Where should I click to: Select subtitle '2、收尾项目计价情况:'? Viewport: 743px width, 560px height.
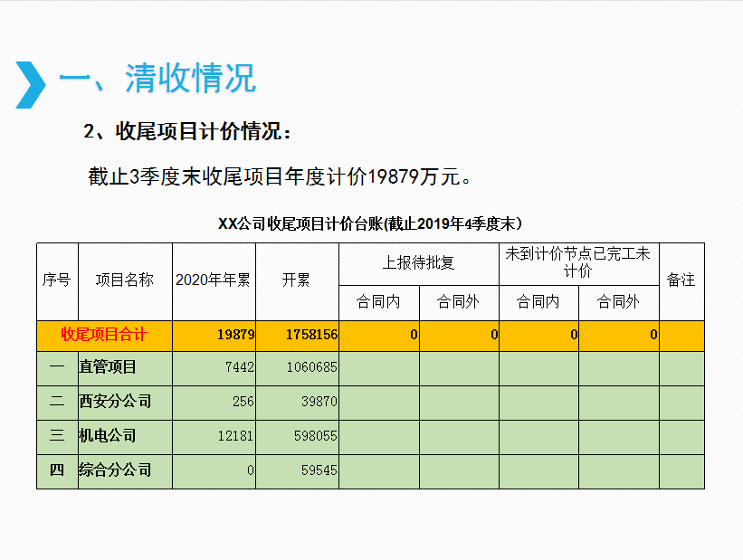(187, 131)
